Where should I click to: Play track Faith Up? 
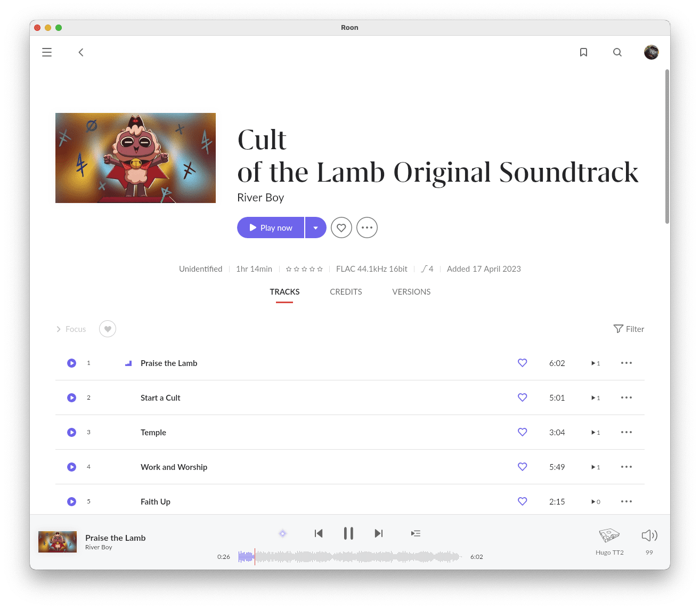click(x=71, y=501)
